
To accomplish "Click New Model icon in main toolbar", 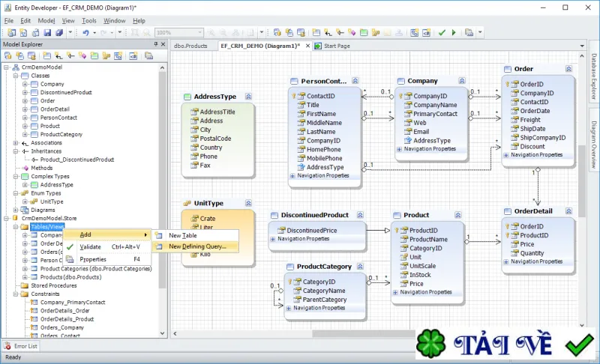I will point(12,33).
